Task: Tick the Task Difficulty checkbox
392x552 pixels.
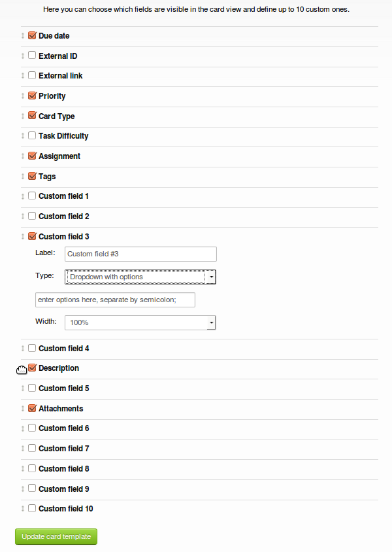Action: click(x=32, y=135)
